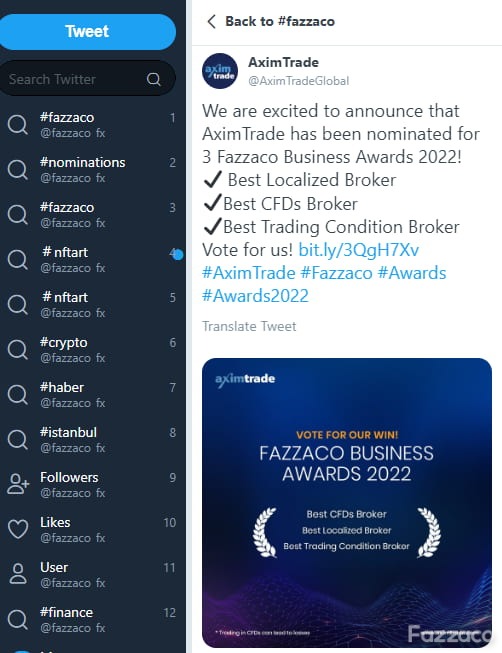Open the #haber column entry
Image resolution: width=502 pixels, height=653 pixels.
92,394
